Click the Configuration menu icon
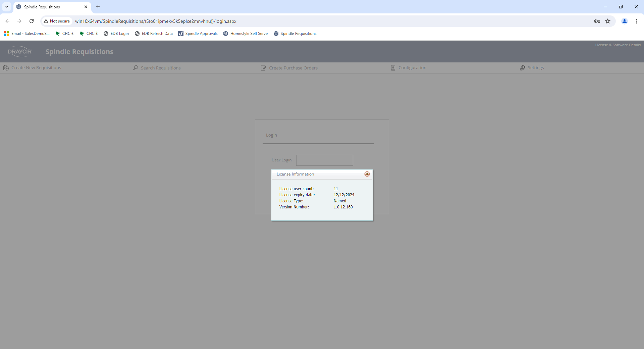Viewport: 644px width, 349px height. click(x=393, y=68)
